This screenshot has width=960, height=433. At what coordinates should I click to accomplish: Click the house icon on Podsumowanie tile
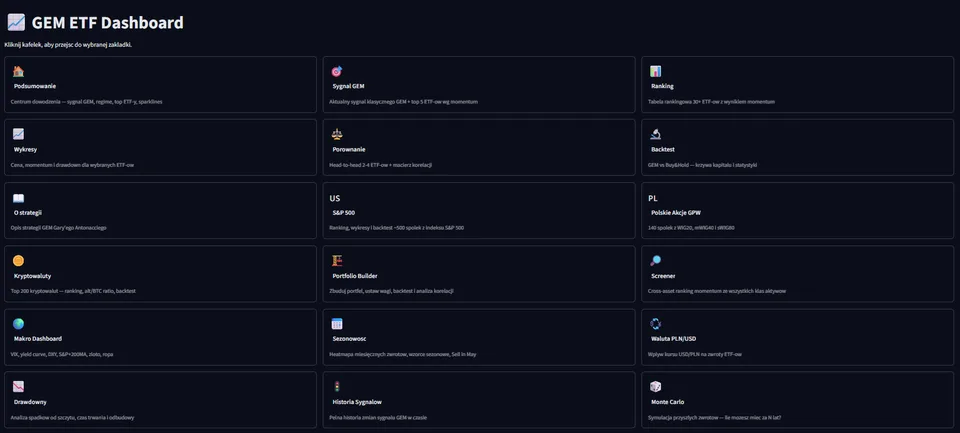pyautogui.click(x=18, y=71)
